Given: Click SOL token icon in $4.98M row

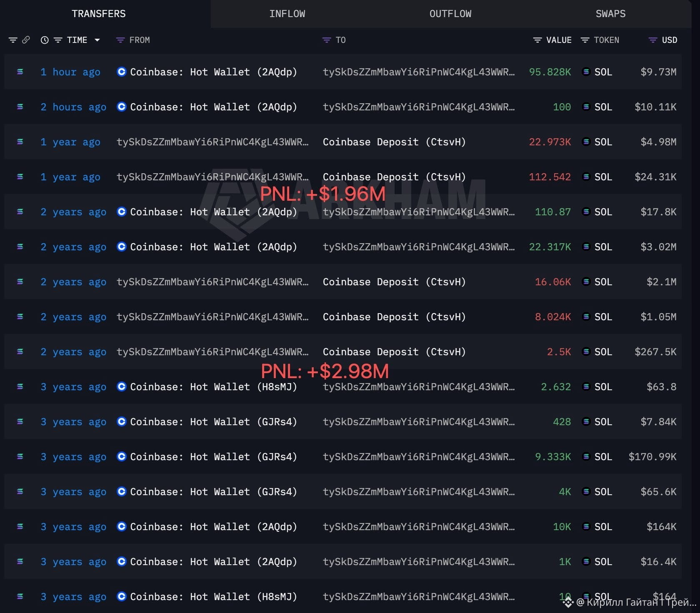Looking at the screenshot, I should tap(586, 142).
